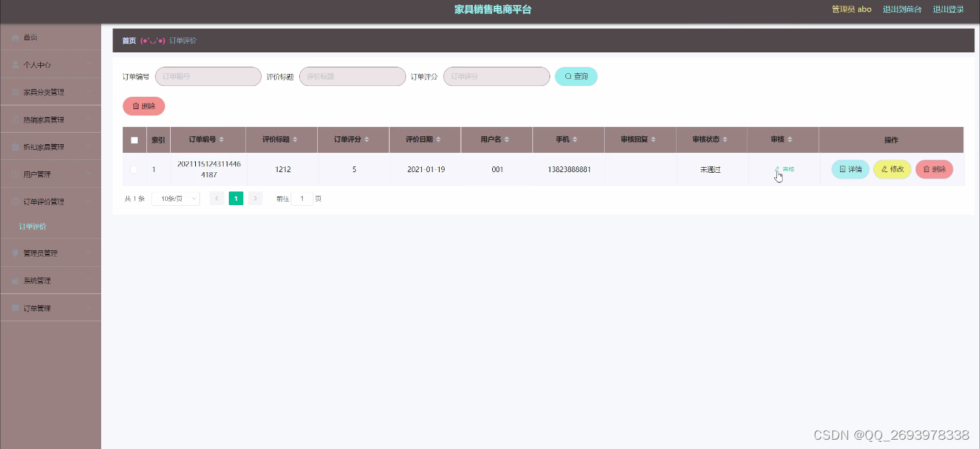Click 退出登录 link in header
This screenshot has height=449, width=980.
tap(948, 9)
